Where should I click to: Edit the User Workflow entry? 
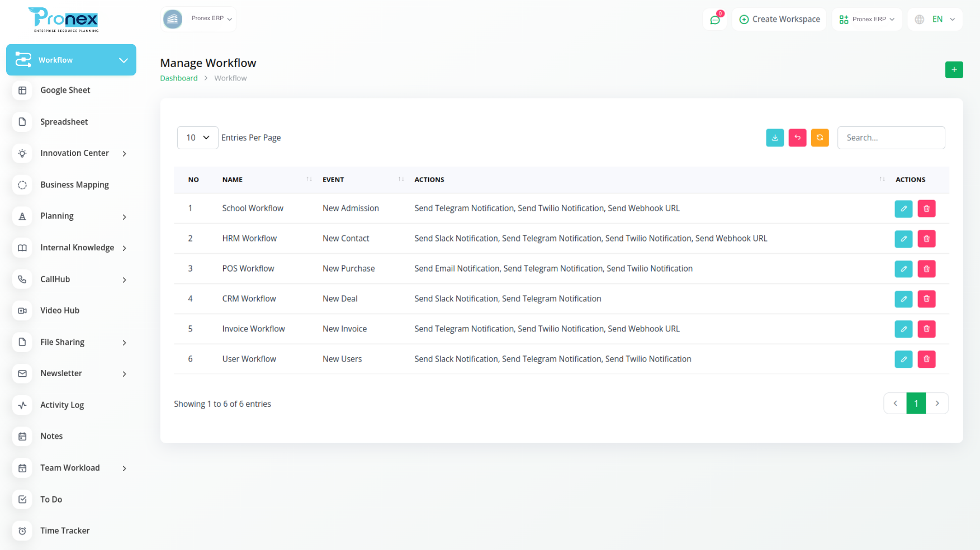903,359
